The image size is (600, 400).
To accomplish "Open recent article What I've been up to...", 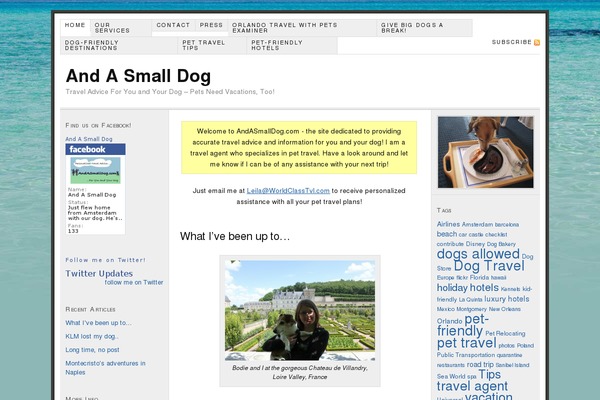I will pos(98,323).
